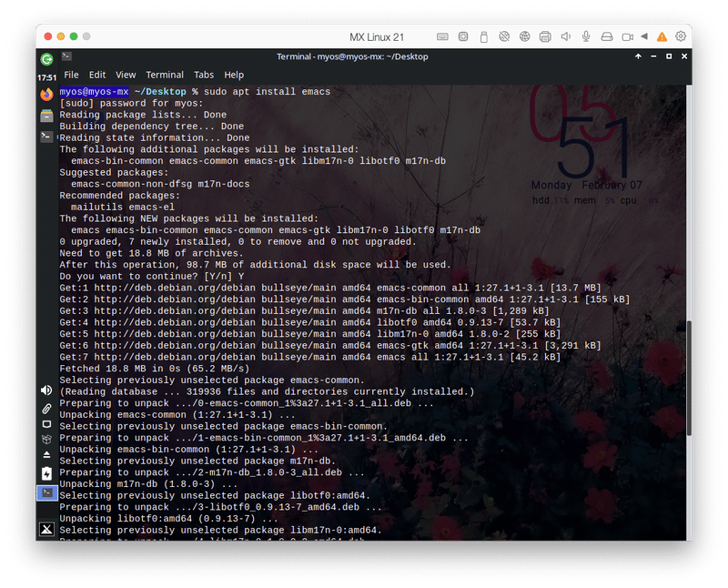Open the keyboard icon in VM toolbar
This screenshot has width=728, height=588.
pyautogui.click(x=442, y=36)
